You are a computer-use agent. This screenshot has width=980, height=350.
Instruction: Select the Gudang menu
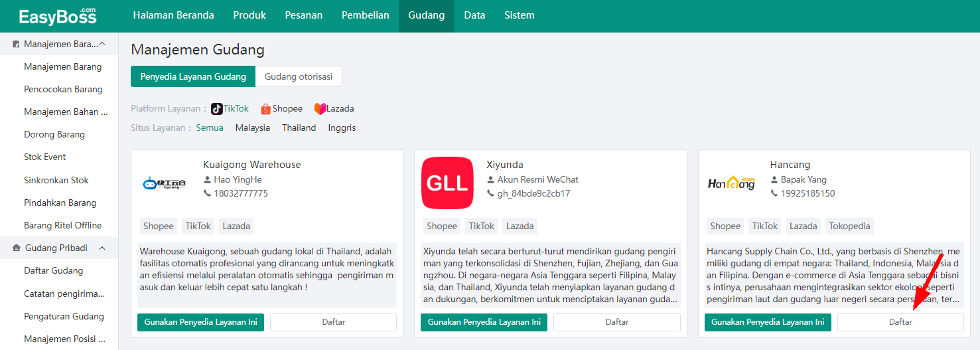(x=427, y=15)
